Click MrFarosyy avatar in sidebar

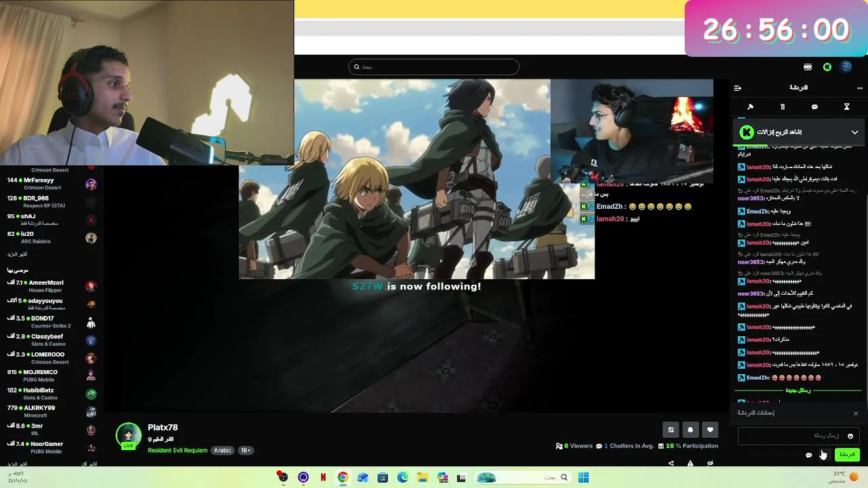coord(91,184)
